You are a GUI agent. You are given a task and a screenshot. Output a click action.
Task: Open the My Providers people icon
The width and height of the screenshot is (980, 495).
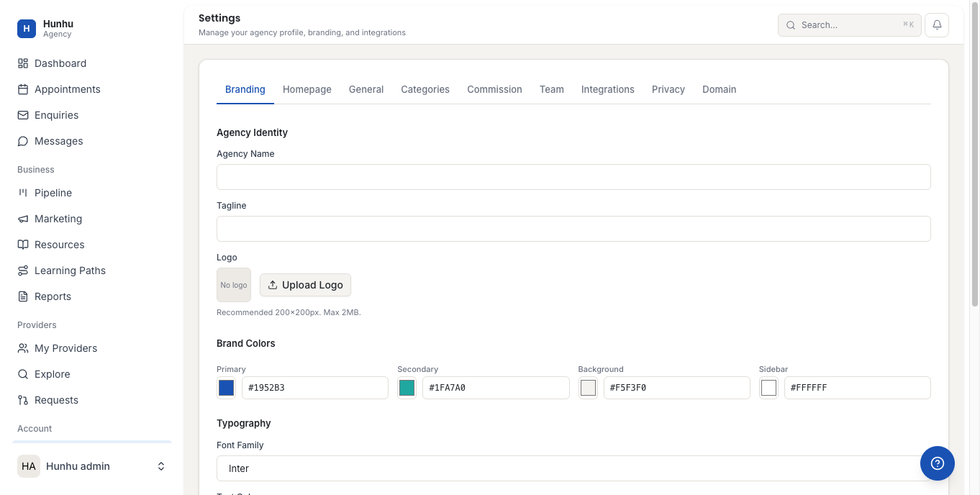pos(23,348)
